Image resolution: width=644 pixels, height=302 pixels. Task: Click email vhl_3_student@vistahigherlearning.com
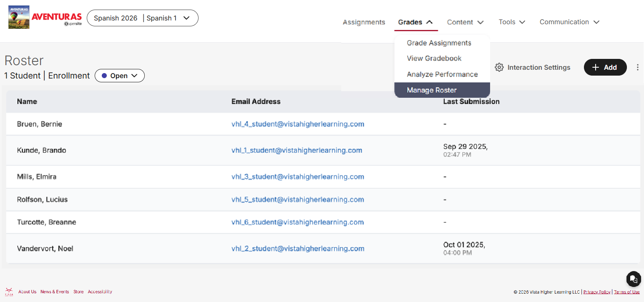tap(298, 177)
